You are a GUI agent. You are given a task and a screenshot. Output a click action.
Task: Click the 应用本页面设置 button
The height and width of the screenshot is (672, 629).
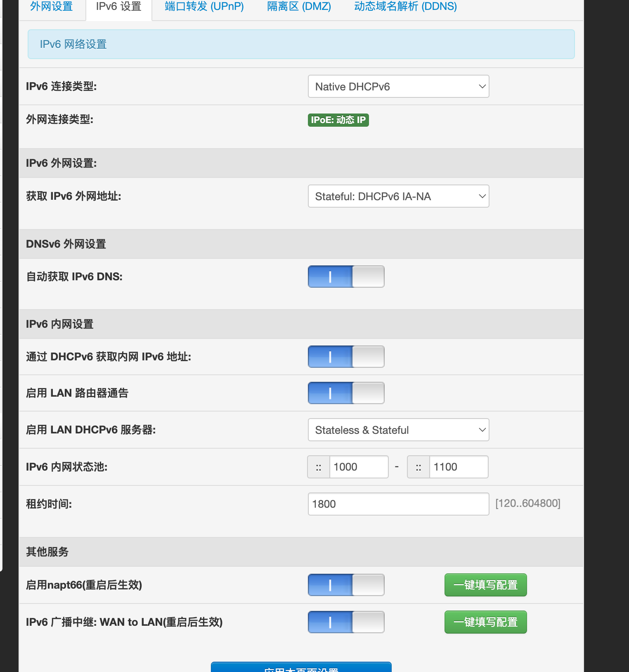(301, 667)
